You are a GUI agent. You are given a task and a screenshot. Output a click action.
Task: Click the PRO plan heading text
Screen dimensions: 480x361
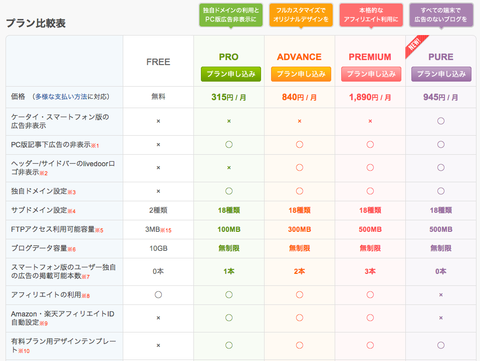(229, 57)
